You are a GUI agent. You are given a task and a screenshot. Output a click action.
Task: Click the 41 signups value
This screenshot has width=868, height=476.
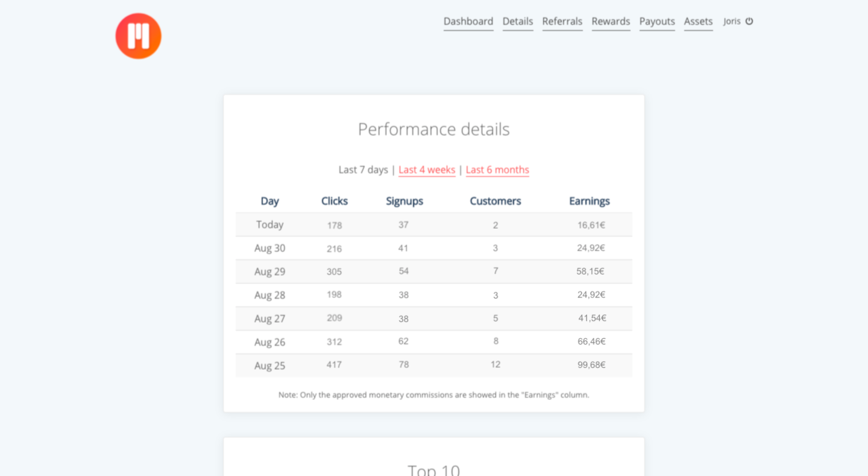pyautogui.click(x=403, y=248)
